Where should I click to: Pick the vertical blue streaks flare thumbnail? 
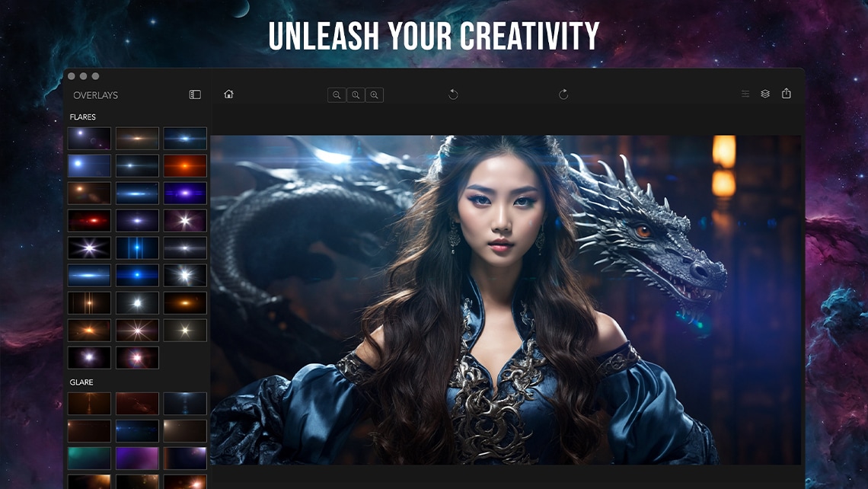pyautogui.click(x=137, y=248)
